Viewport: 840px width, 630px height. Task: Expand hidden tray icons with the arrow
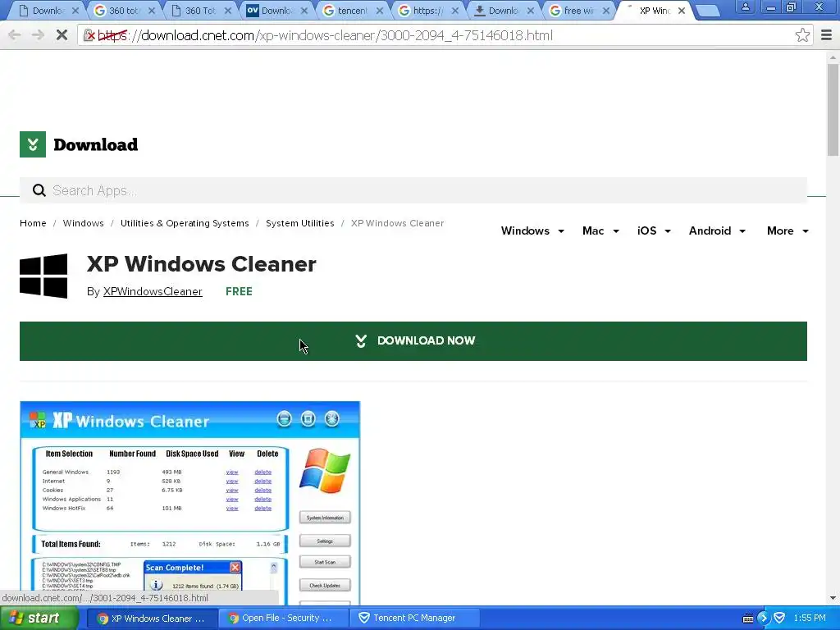coord(764,619)
